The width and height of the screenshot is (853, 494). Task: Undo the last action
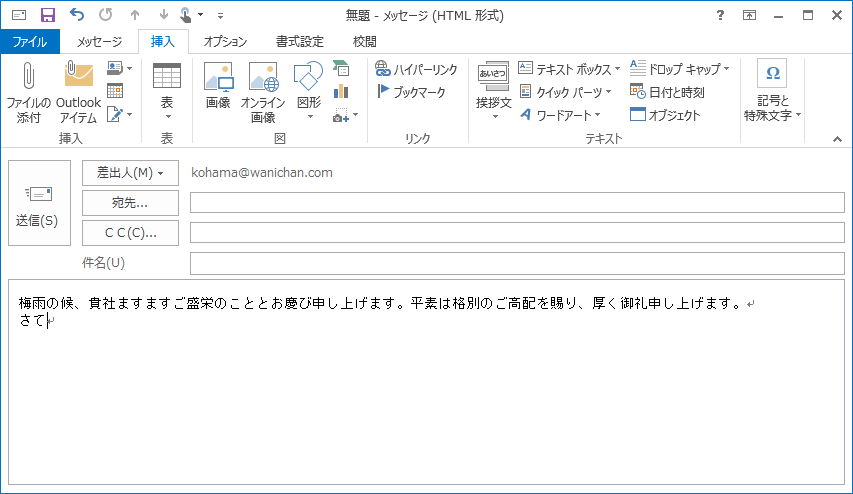click(77, 15)
